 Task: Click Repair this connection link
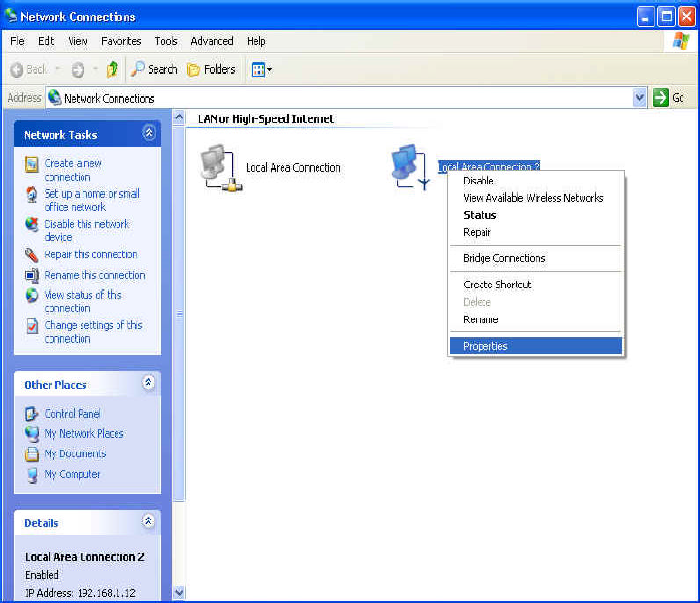pos(90,254)
